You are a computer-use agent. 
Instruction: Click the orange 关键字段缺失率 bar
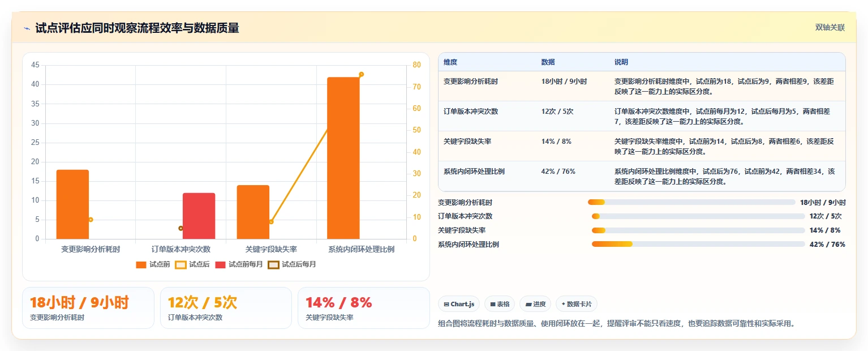tap(253, 212)
